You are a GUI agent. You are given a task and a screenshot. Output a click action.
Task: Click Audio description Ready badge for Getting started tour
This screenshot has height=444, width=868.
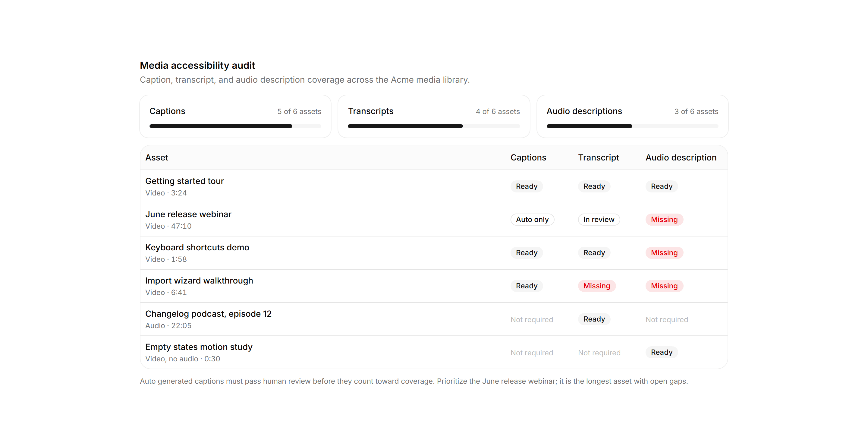point(662,186)
